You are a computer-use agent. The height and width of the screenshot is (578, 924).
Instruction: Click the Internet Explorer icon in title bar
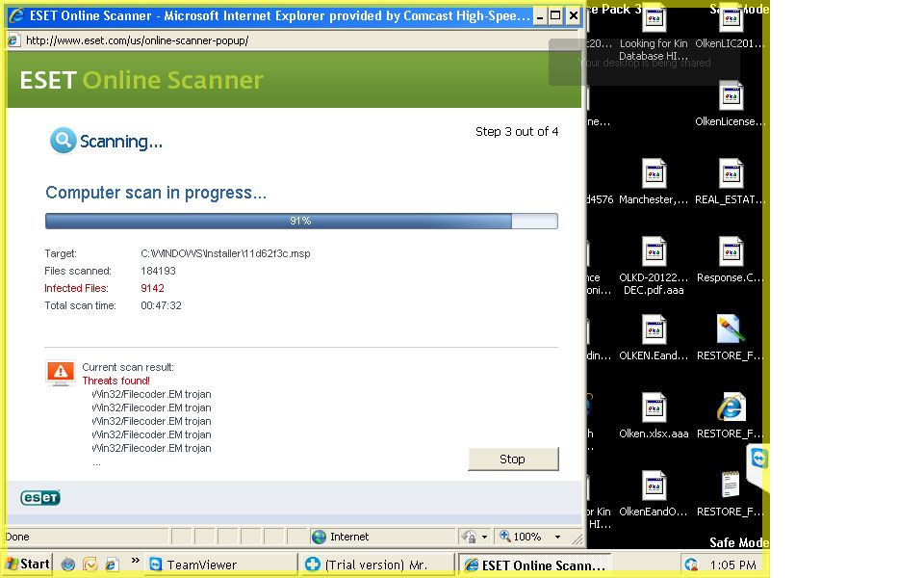(x=16, y=15)
